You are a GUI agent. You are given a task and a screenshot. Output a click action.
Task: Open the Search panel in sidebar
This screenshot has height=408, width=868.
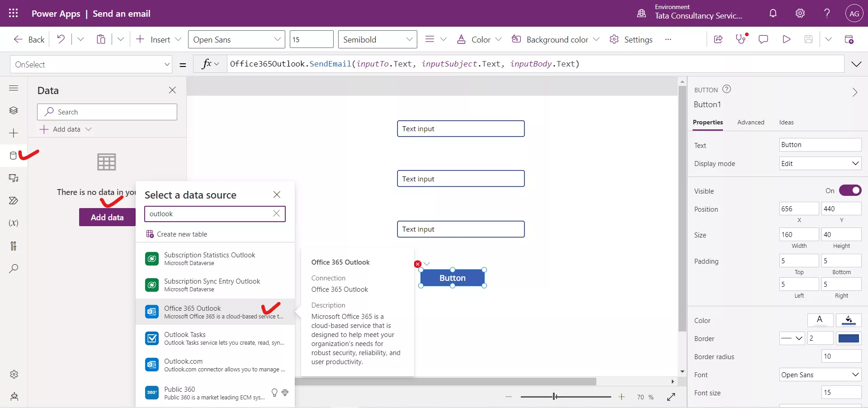click(14, 269)
